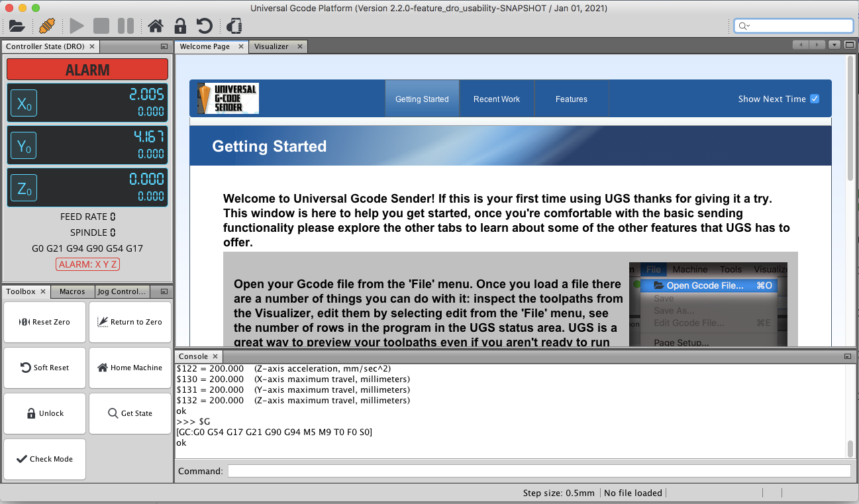Click the Get State button
This screenshot has width=859, height=504.
(x=130, y=413)
